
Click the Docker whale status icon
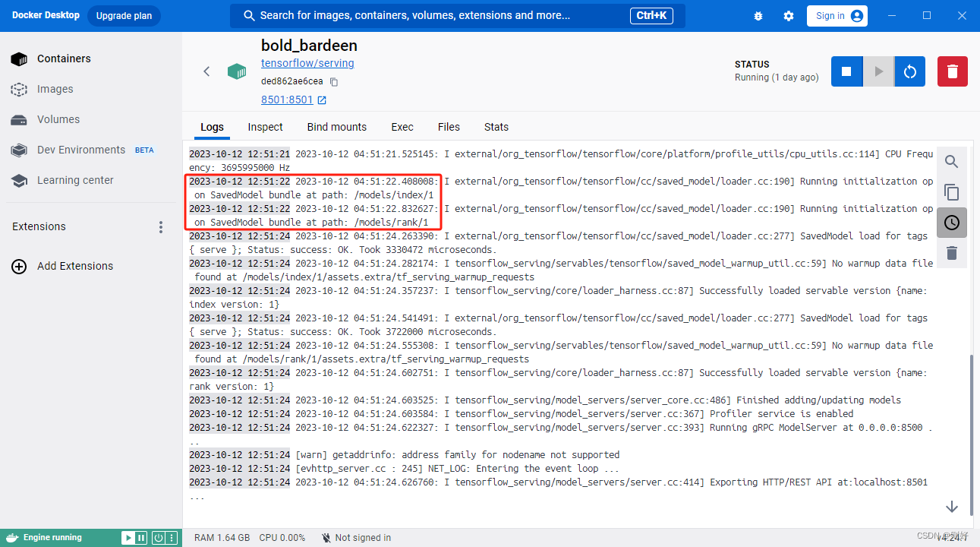11,538
